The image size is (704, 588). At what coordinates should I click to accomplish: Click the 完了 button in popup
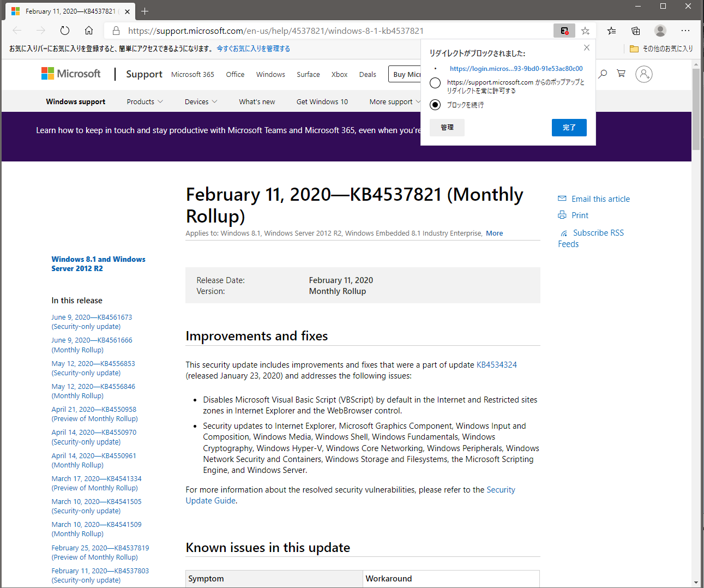tap(569, 127)
